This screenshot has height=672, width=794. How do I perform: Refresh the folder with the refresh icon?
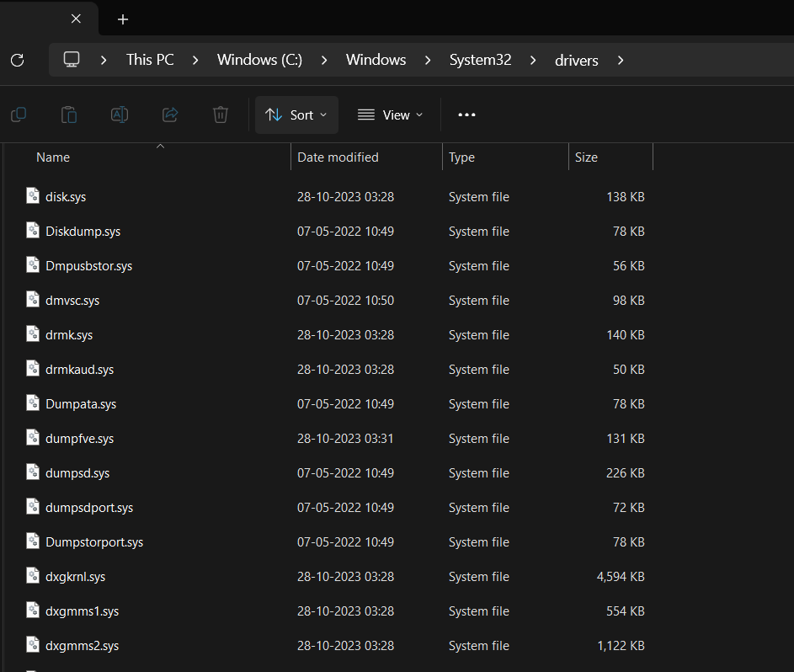(x=16, y=60)
